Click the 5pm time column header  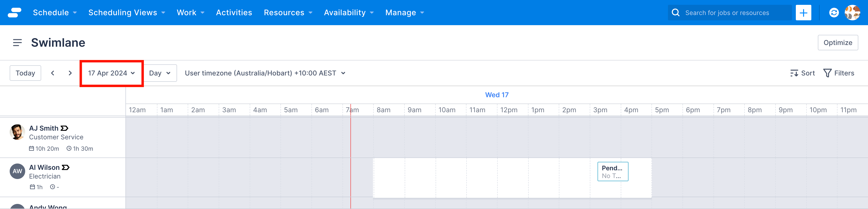tap(662, 110)
